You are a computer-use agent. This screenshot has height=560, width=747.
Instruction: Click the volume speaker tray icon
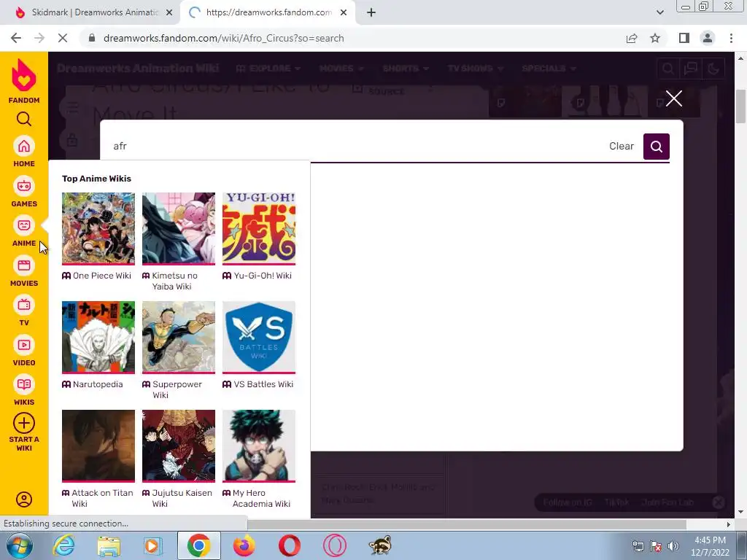673,546
